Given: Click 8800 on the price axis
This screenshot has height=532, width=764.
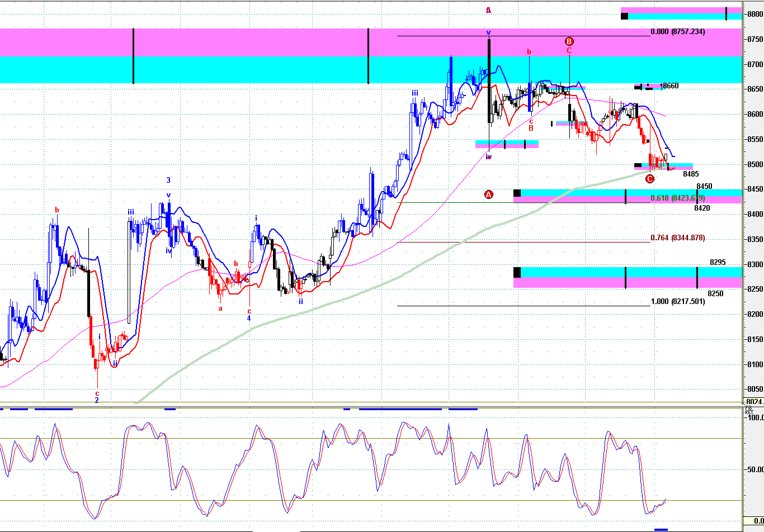Looking at the screenshot, I should pos(755,14).
